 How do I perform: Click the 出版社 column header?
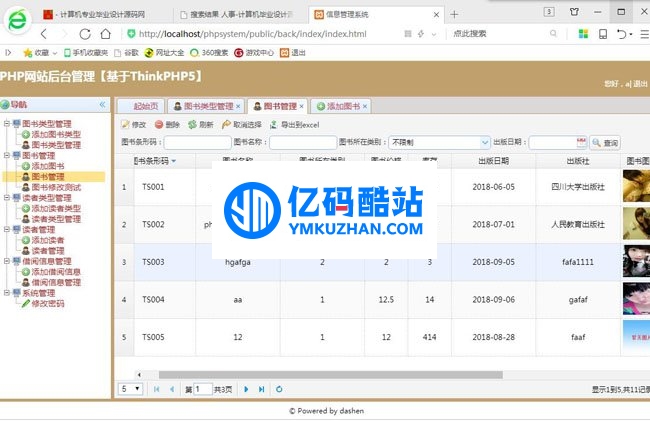578,161
